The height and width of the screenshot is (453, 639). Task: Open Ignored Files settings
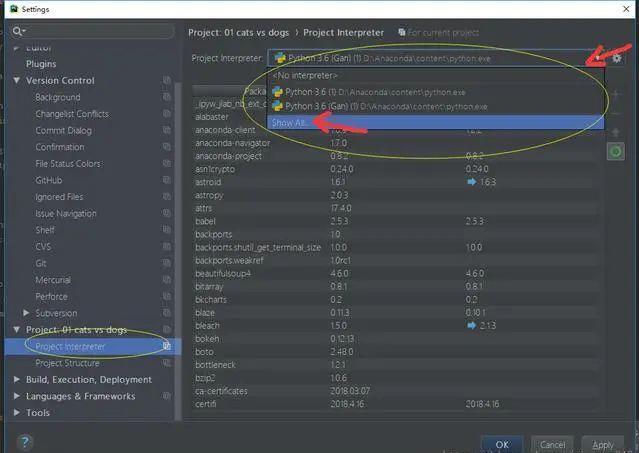tap(59, 197)
